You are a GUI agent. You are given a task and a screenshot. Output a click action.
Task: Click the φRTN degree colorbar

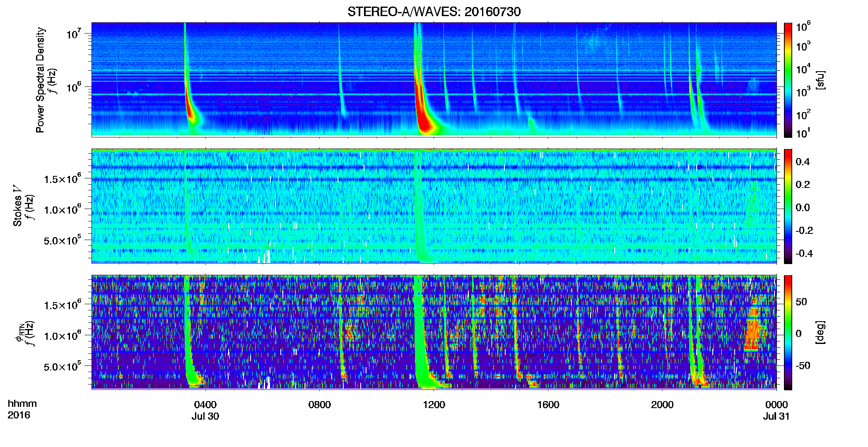click(788, 332)
